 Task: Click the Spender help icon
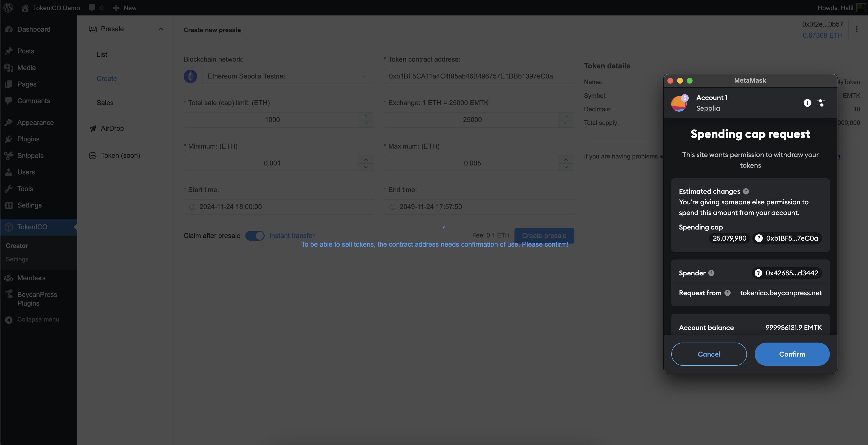pyautogui.click(x=711, y=273)
